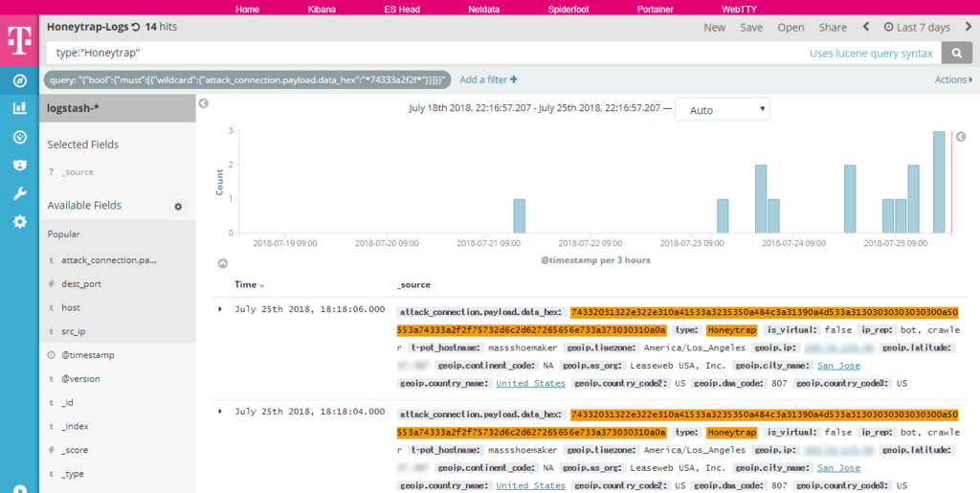The image size is (980, 493).
Task: Click the T-Mobile logo icon
Action: point(19,40)
